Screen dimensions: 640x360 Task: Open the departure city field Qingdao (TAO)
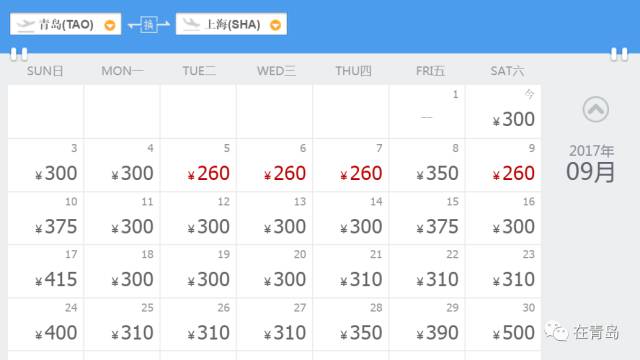[x=66, y=24]
